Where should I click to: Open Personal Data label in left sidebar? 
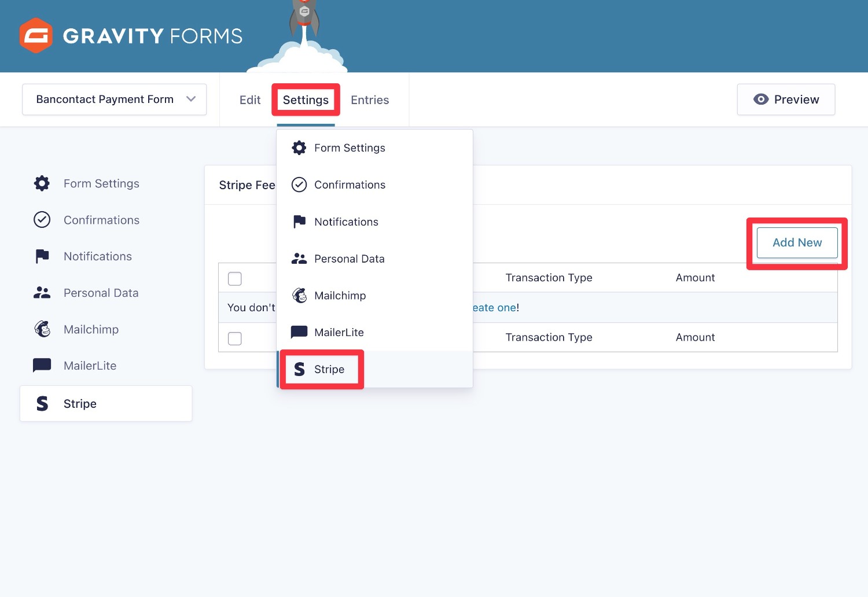[101, 293]
